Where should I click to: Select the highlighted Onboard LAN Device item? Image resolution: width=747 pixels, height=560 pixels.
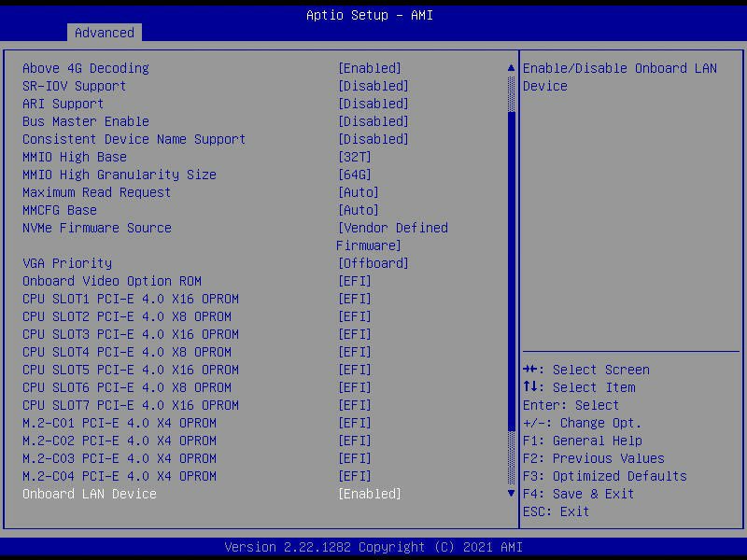point(89,494)
